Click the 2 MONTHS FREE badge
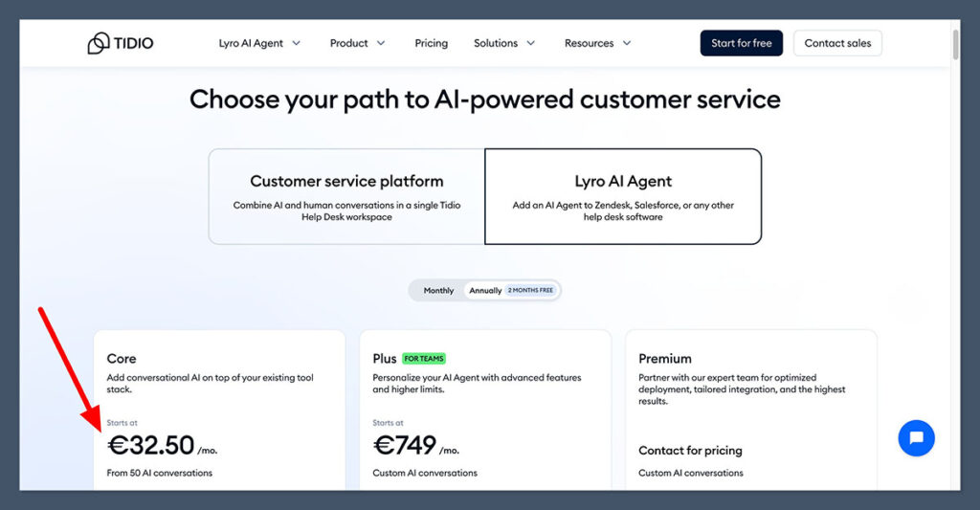 [x=530, y=291]
